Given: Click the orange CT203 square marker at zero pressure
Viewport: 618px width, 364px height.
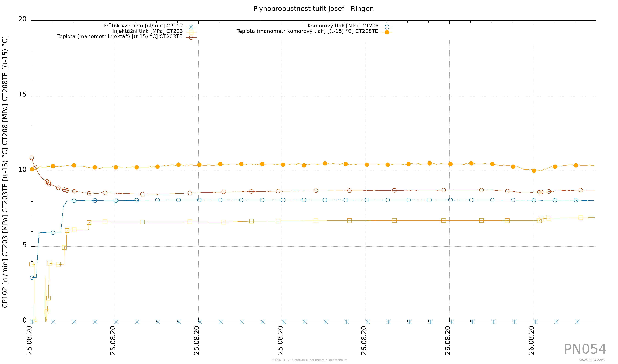Looking at the screenshot, I should 35,321.
